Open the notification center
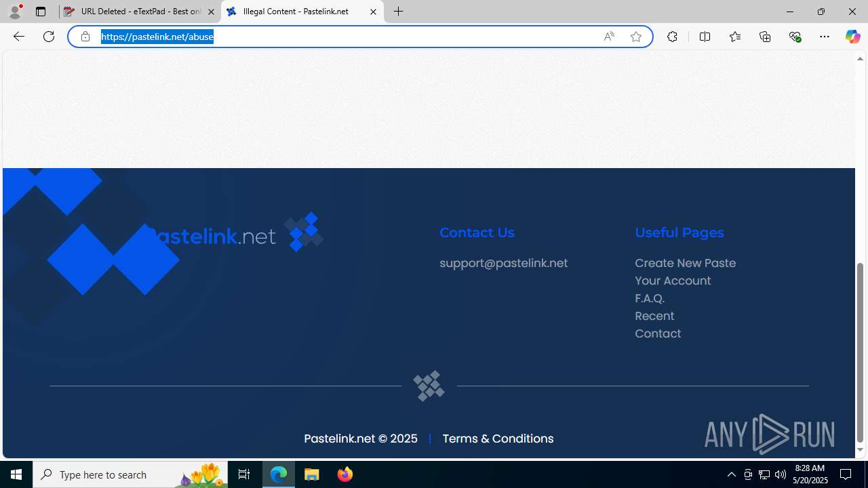The height and width of the screenshot is (488, 868). [x=846, y=474]
